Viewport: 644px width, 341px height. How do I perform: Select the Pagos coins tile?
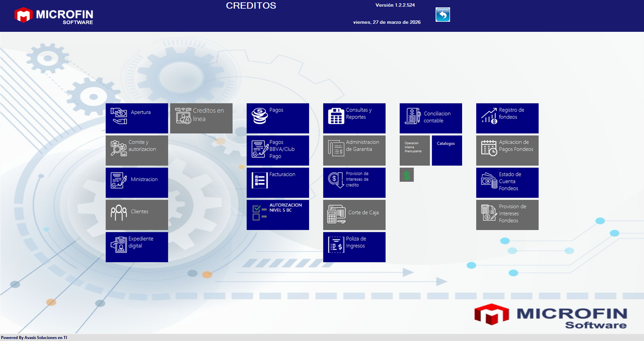278,118
